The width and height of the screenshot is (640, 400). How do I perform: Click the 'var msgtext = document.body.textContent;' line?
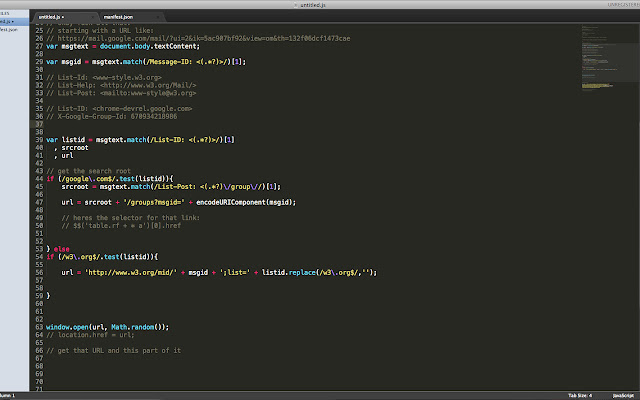(123, 46)
